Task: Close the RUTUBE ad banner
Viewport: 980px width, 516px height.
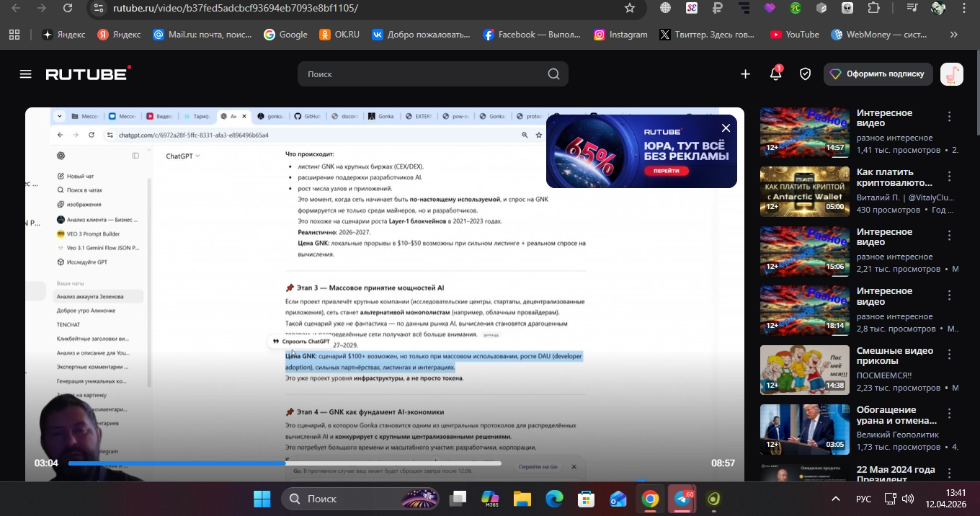Action: pyautogui.click(x=726, y=128)
